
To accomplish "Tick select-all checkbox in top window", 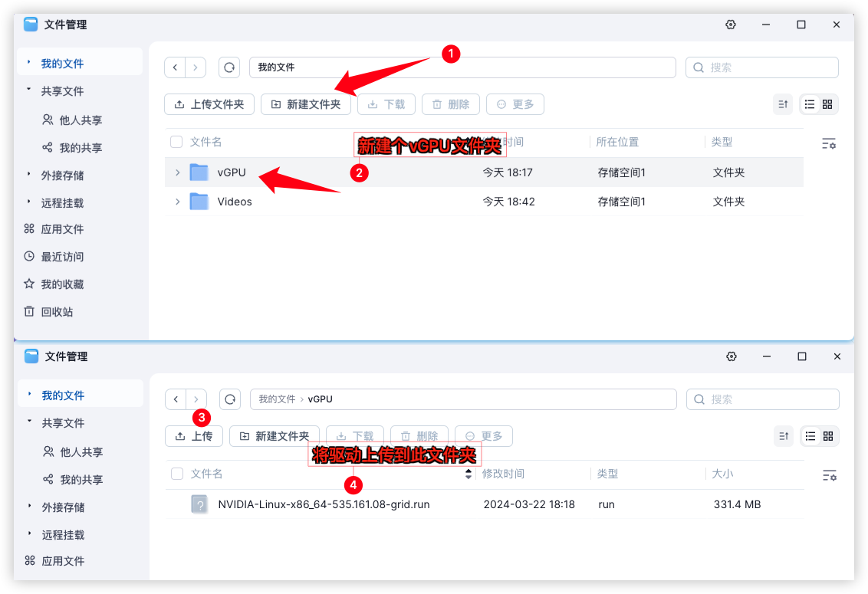I will point(176,143).
